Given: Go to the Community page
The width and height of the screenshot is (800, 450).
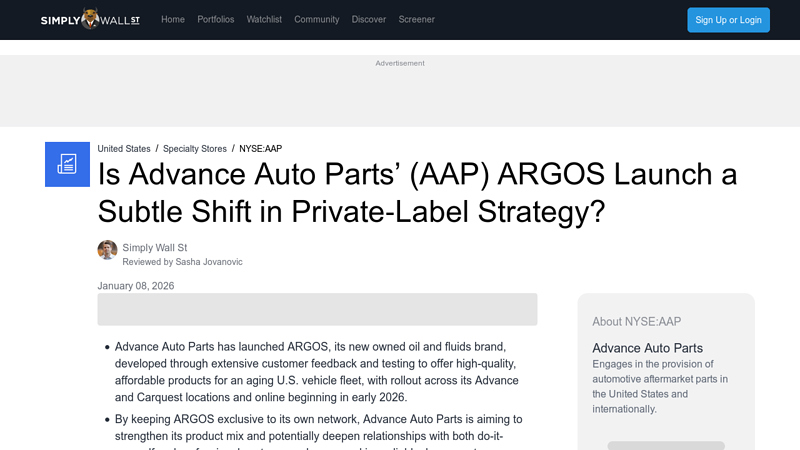Looking at the screenshot, I should click(x=316, y=19).
